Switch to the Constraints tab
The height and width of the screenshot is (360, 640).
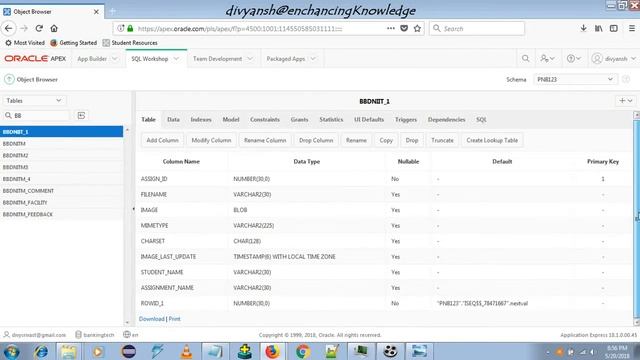(265, 120)
